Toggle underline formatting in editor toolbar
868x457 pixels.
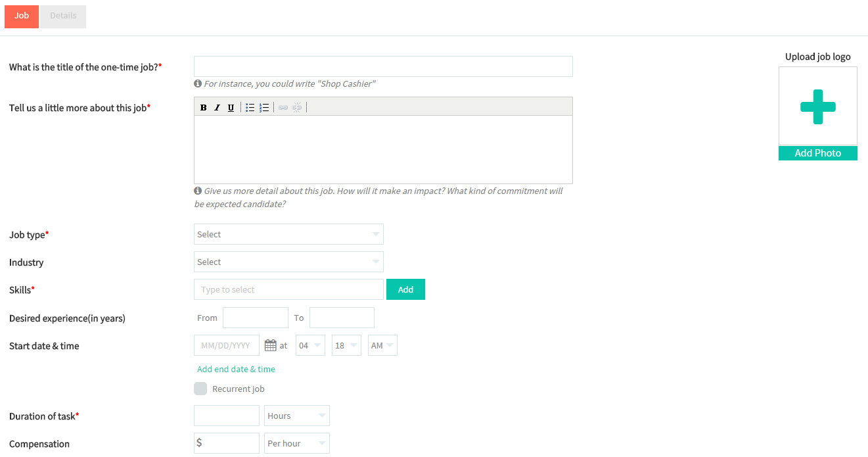[231, 107]
